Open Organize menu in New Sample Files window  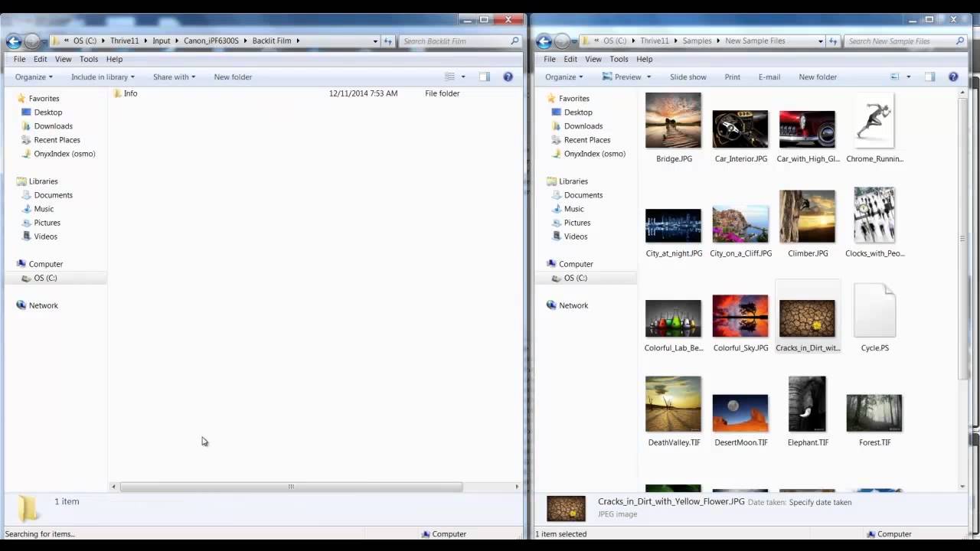tap(563, 77)
